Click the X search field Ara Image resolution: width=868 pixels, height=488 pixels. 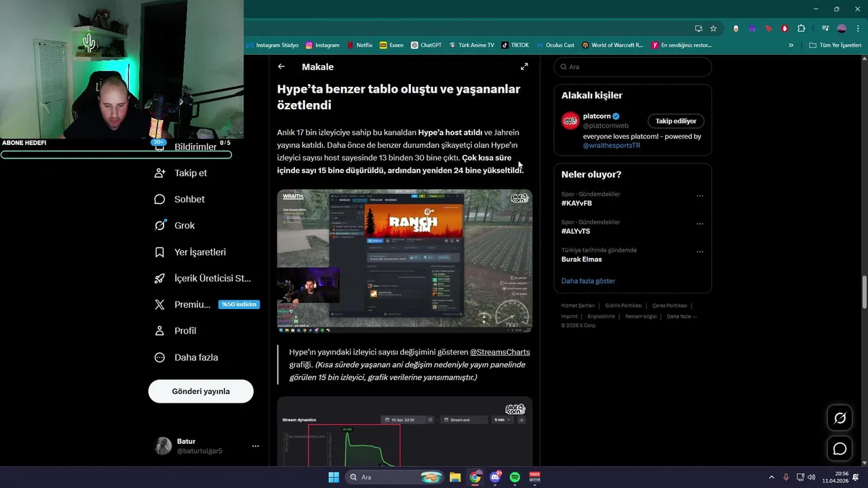pos(633,67)
